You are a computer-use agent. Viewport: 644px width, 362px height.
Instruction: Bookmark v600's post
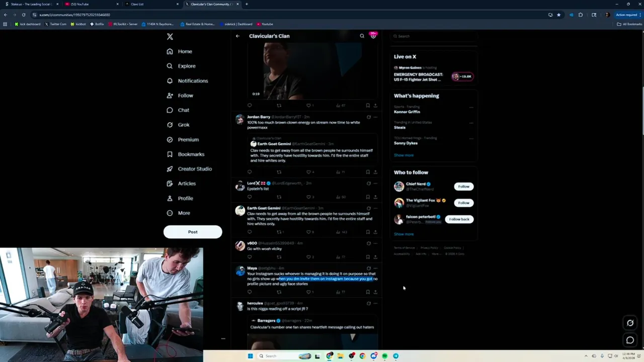pos(368,257)
